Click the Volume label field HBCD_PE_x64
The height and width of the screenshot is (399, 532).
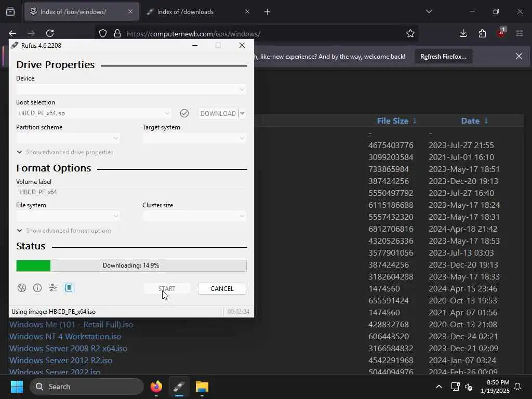pyautogui.click(x=131, y=192)
